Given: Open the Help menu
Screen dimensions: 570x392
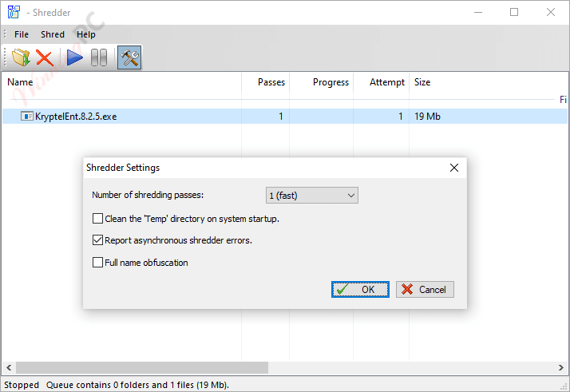Looking at the screenshot, I should point(86,34).
